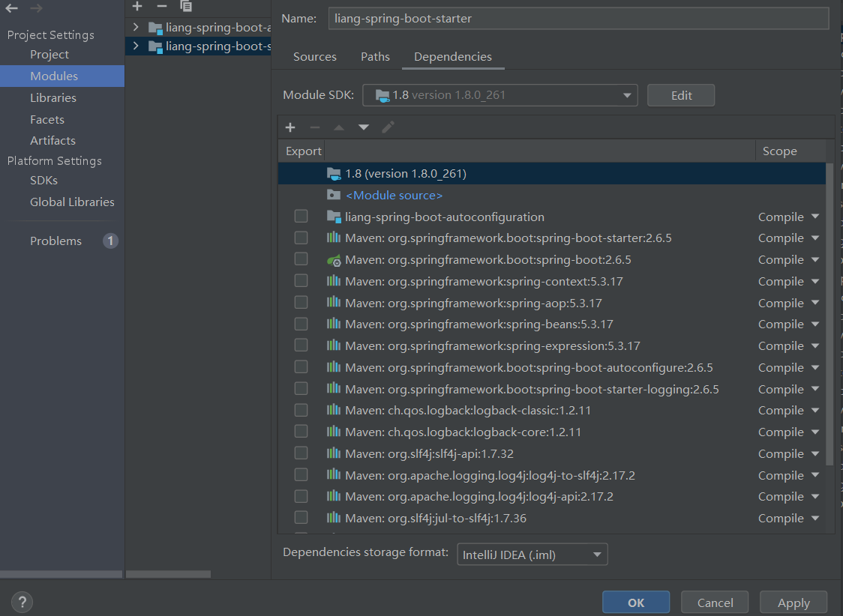
Task: Change scope of spring-boot-starter-logging:2.6.5
Action: [789, 389]
